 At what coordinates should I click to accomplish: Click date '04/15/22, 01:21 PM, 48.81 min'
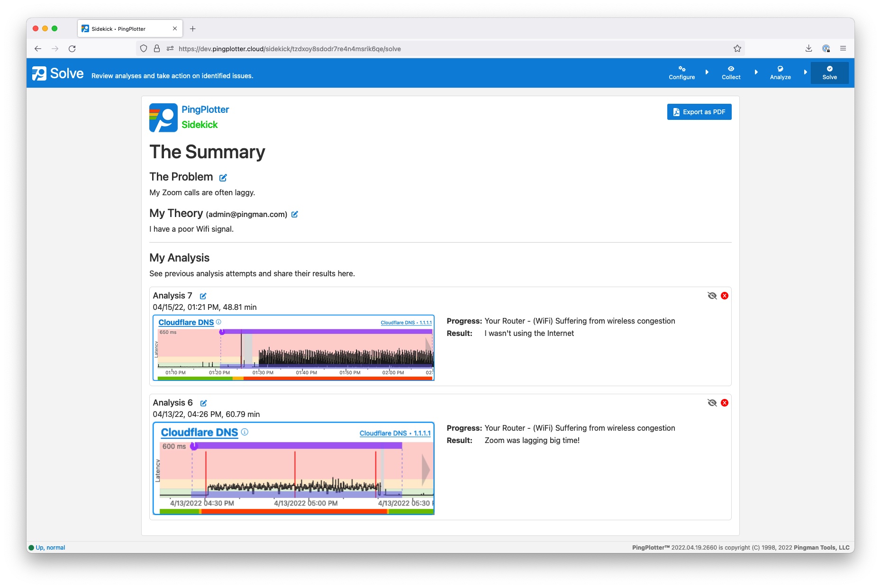point(205,307)
